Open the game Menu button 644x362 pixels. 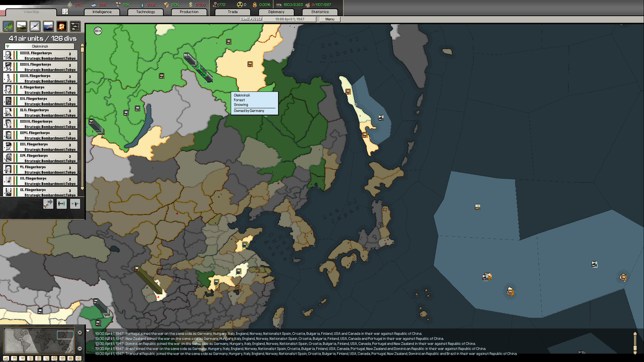click(330, 19)
